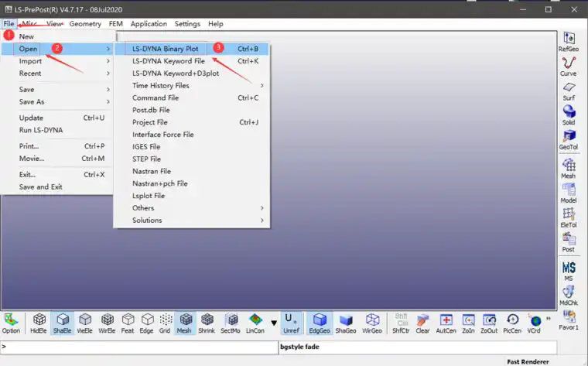Expand the Others submenu
Image resolution: width=588 pixels, height=366 pixels.
click(192, 207)
